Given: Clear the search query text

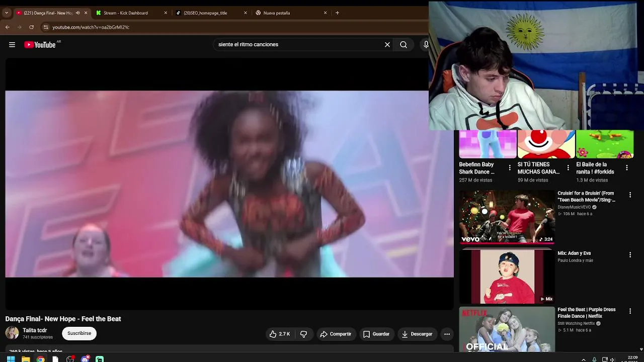Looking at the screenshot, I should [387, 45].
